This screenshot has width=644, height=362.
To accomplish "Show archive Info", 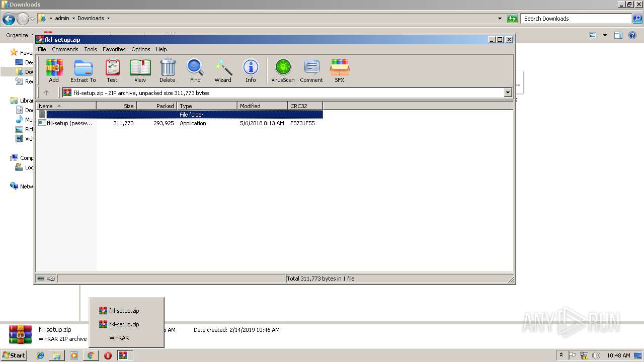I will click(x=251, y=70).
